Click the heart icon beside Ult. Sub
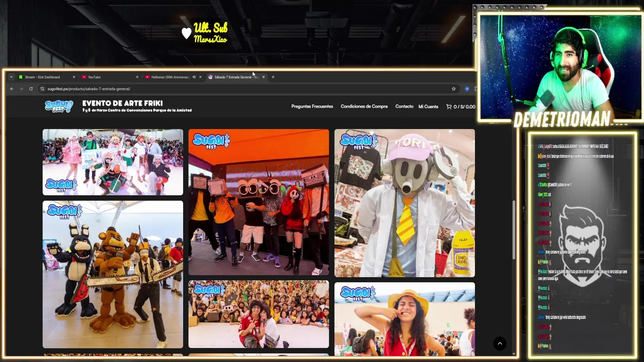Image resolution: width=644 pixels, height=362 pixels. [x=186, y=33]
